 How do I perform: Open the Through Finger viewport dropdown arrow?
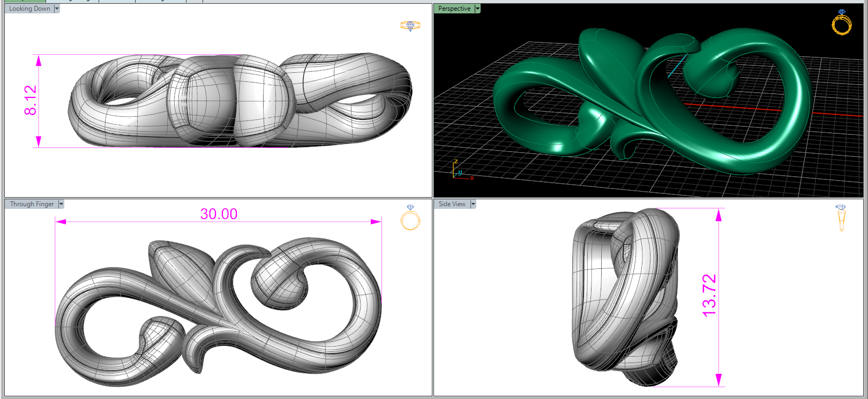[61, 204]
